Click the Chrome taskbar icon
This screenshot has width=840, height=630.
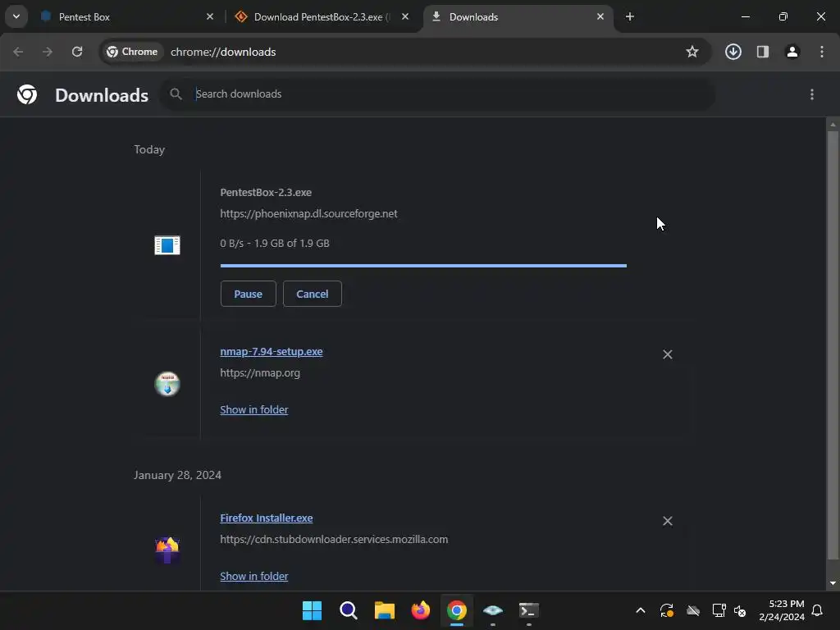[x=456, y=610]
